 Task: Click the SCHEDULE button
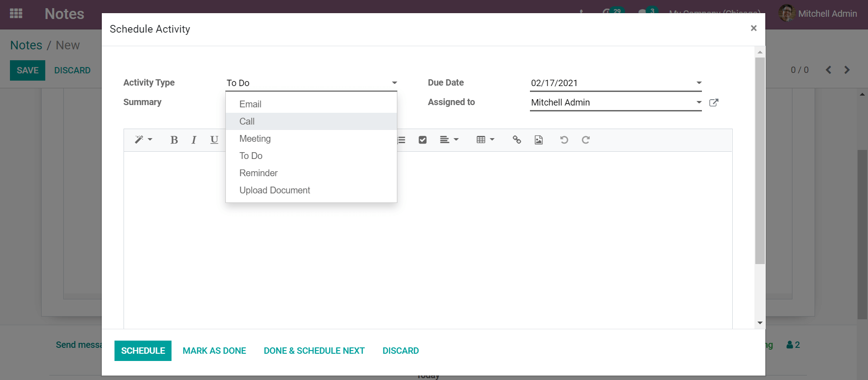(x=143, y=351)
